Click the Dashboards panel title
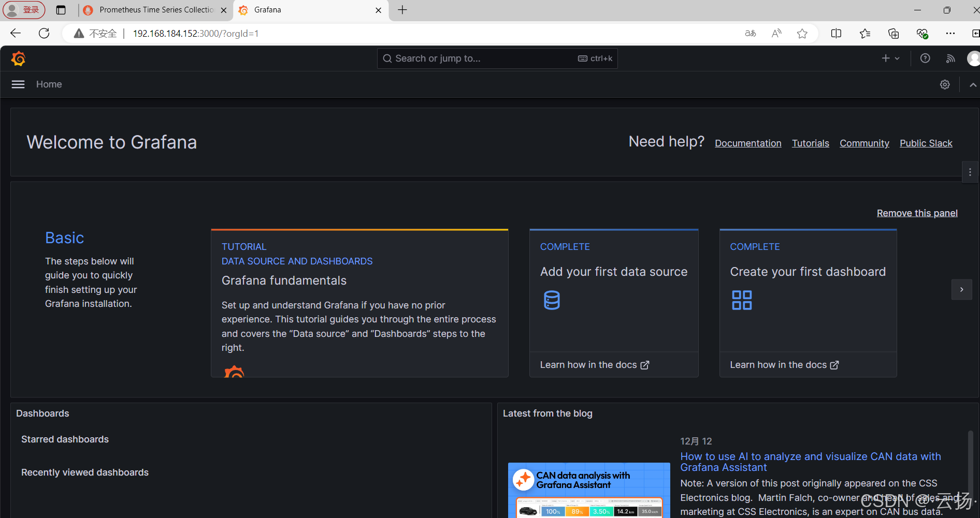The height and width of the screenshot is (518, 980). 42,413
